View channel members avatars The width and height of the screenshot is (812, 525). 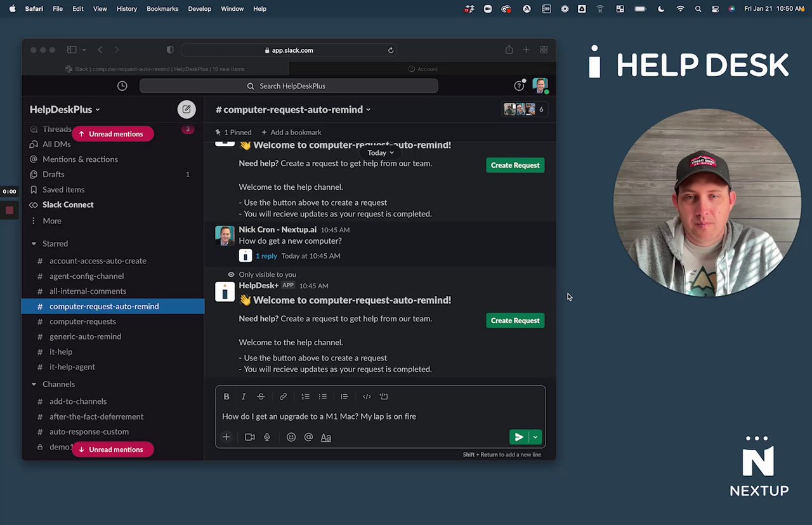pyautogui.click(x=523, y=109)
